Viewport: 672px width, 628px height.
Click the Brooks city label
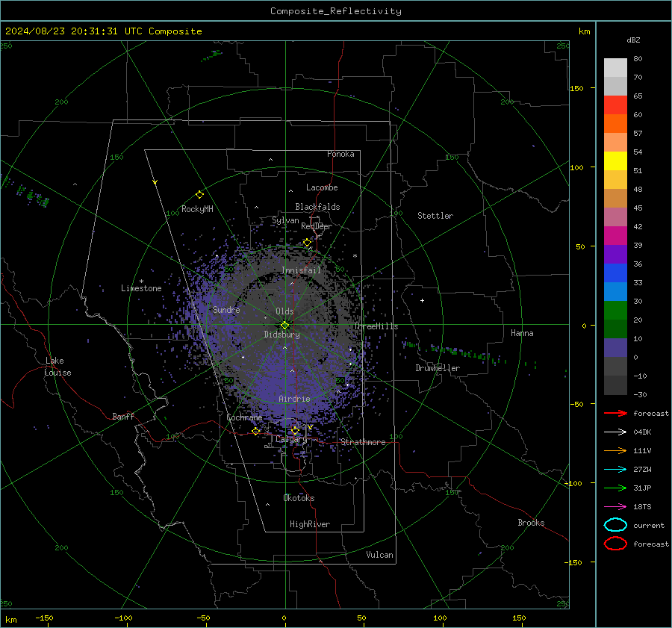(531, 523)
